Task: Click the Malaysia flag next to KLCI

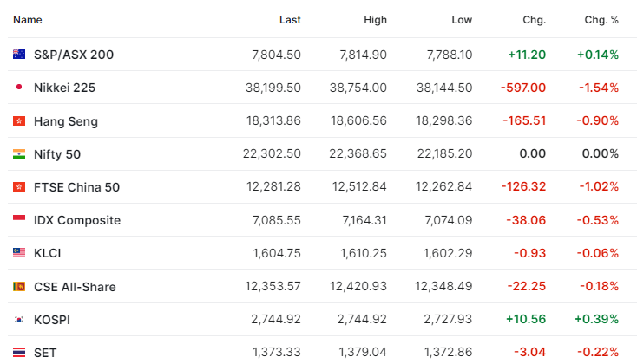Action: point(19,253)
